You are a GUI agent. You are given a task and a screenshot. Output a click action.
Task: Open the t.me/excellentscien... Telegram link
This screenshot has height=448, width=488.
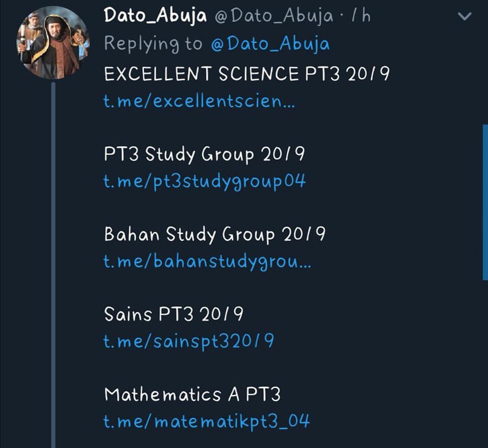[x=199, y=101]
